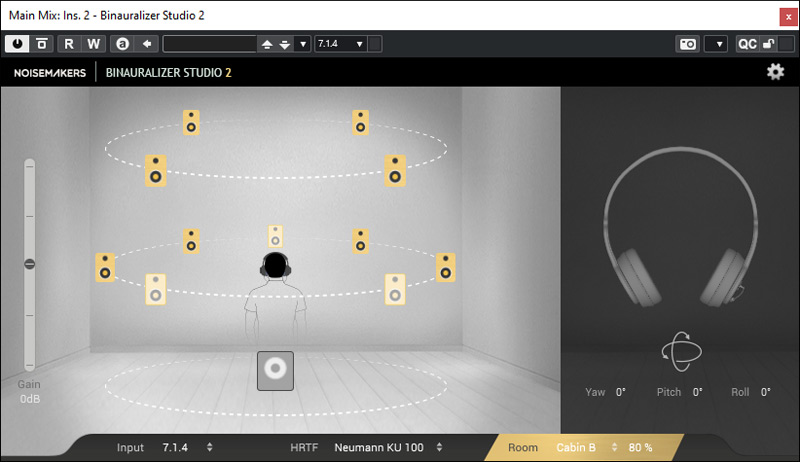Toggle the Room section label
The height and width of the screenshot is (462, 800).
[522, 448]
